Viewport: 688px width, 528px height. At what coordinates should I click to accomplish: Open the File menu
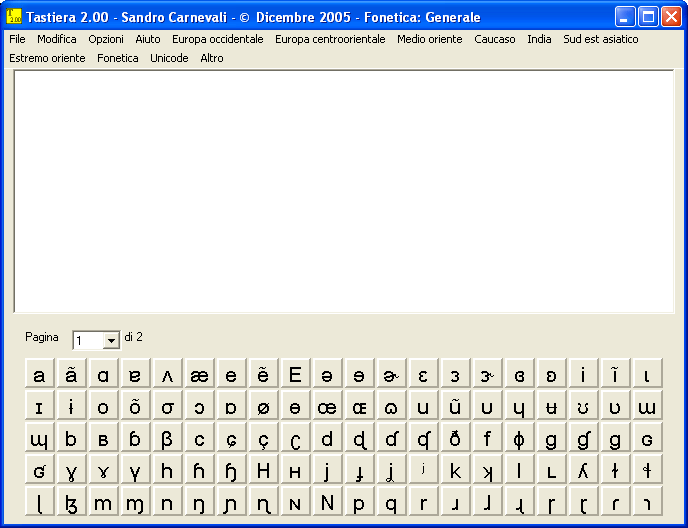tap(17, 39)
